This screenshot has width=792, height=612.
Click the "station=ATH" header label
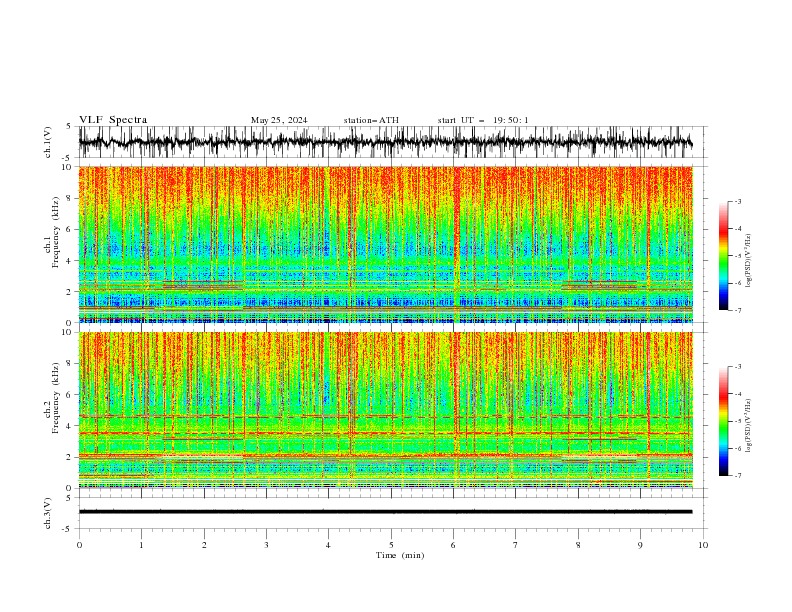coord(371,120)
